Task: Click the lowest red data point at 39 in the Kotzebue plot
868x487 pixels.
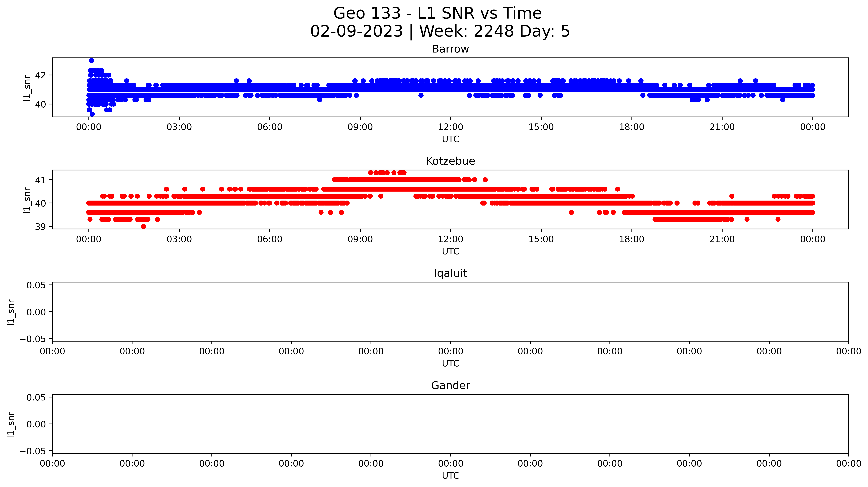Action: tap(144, 227)
